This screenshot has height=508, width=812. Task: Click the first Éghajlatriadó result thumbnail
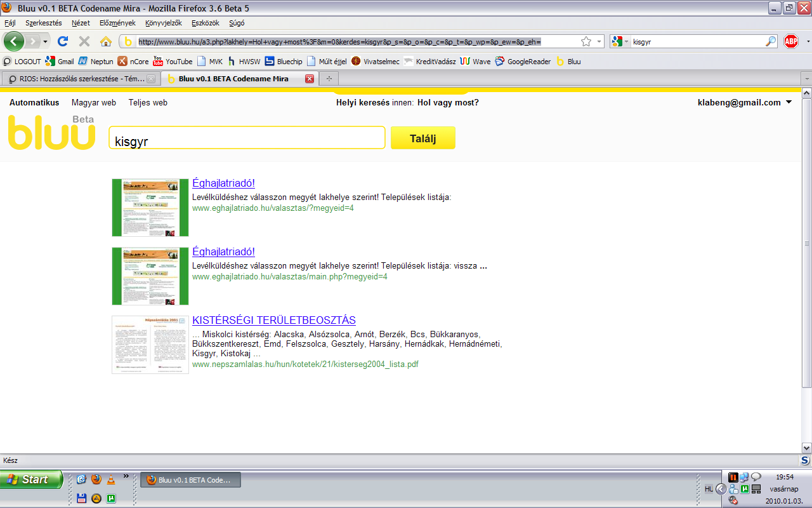[x=150, y=208]
